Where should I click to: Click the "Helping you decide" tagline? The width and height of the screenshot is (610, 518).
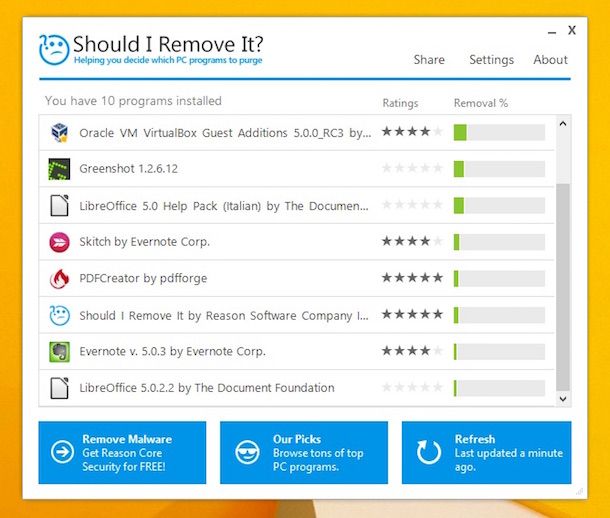pos(168,60)
